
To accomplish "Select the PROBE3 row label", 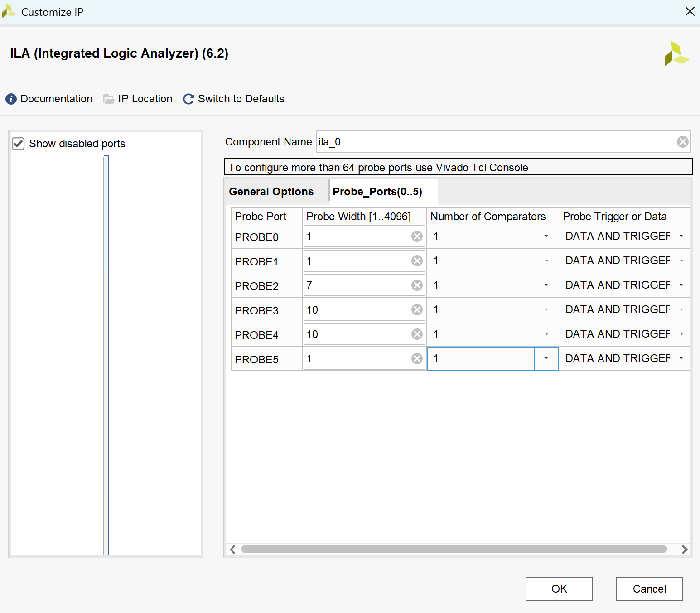I will [x=256, y=310].
